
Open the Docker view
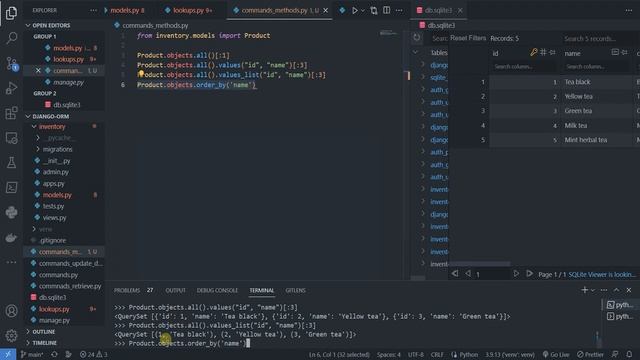11,237
